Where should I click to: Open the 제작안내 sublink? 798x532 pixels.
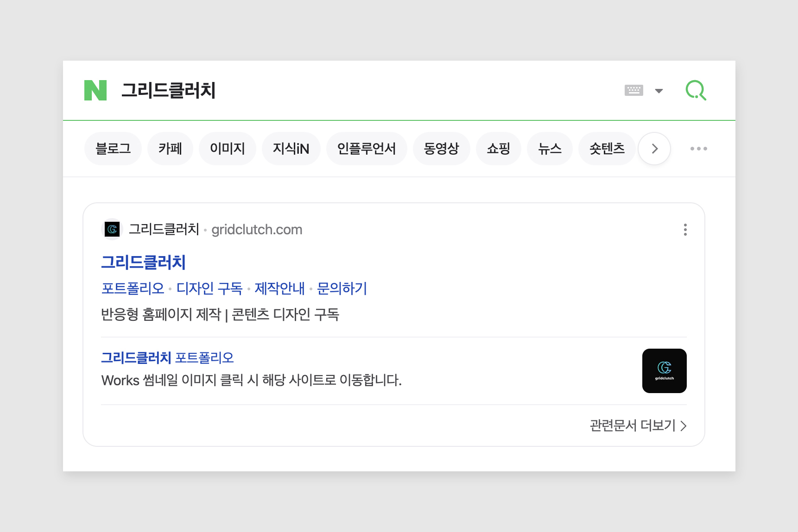point(280,288)
